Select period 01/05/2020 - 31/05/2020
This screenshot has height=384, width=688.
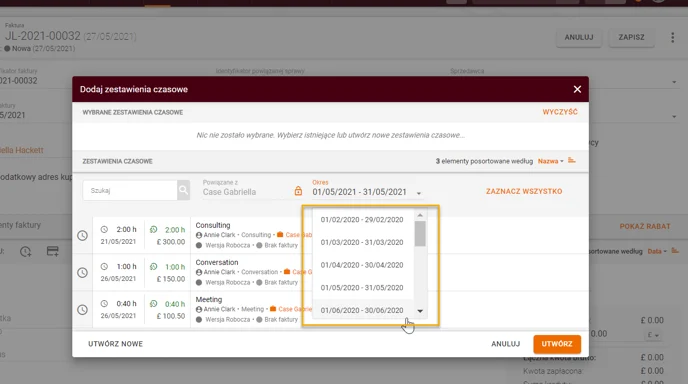pyautogui.click(x=362, y=288)
